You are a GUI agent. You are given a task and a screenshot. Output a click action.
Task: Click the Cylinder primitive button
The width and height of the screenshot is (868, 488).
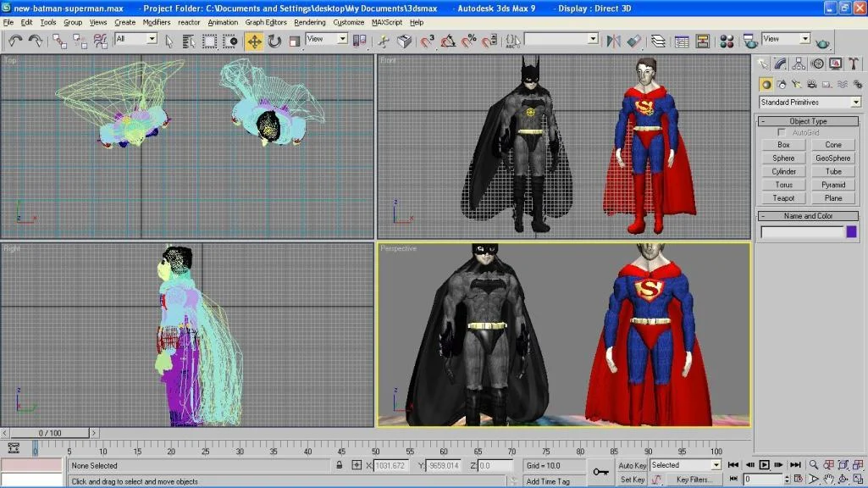coord(783,172)
